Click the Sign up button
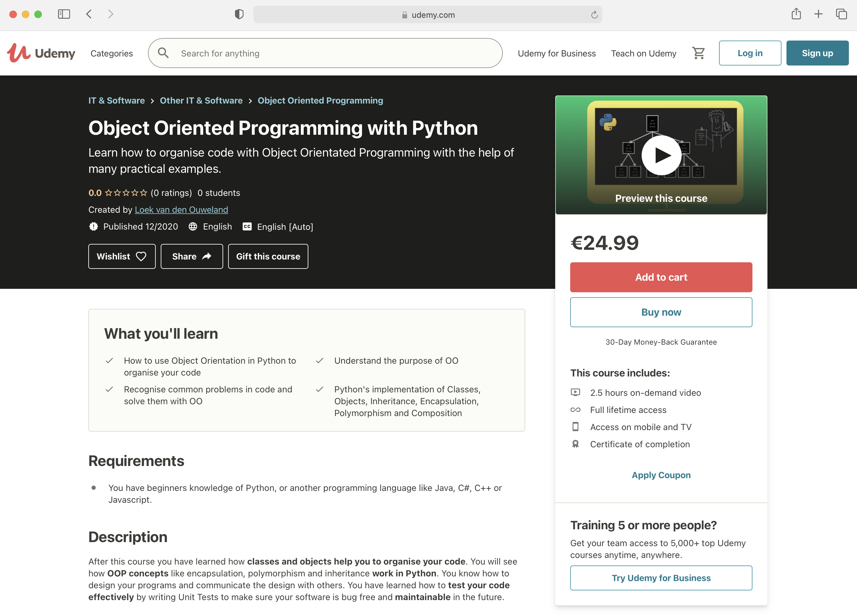The height and width of the screenshot is (616, 857). coord(817,53)
